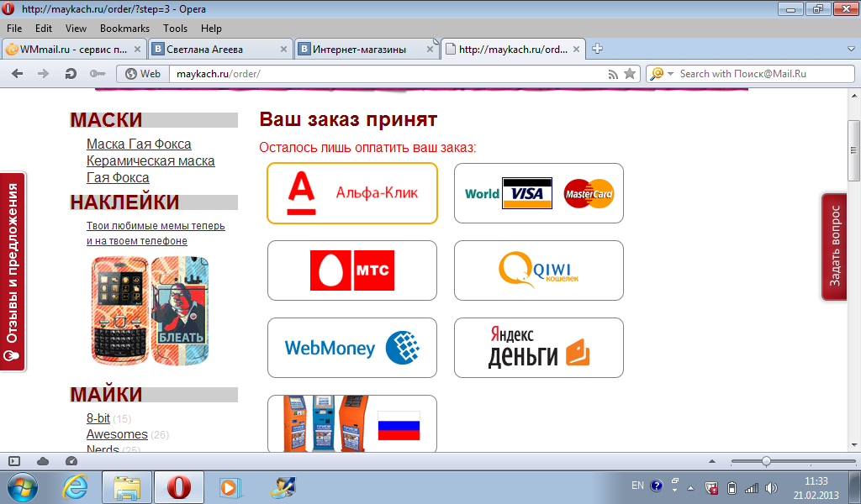Open Windows Start button

click(x=23, y=487)
